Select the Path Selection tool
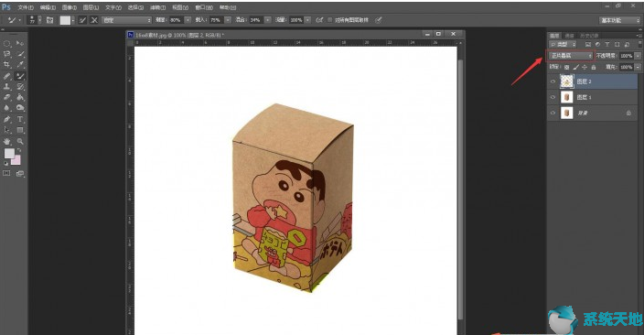Screen dimensions: 644x335 click(7, 130)
